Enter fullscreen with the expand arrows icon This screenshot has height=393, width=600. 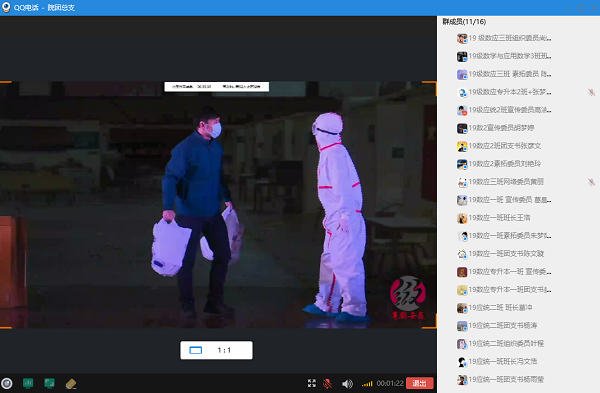coord(312,383)
